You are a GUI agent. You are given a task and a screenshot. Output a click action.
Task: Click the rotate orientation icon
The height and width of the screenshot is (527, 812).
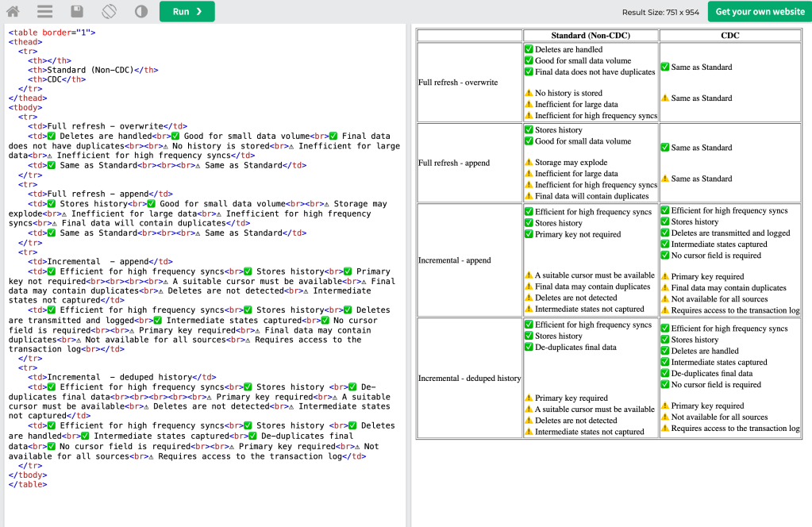point(110,12)
